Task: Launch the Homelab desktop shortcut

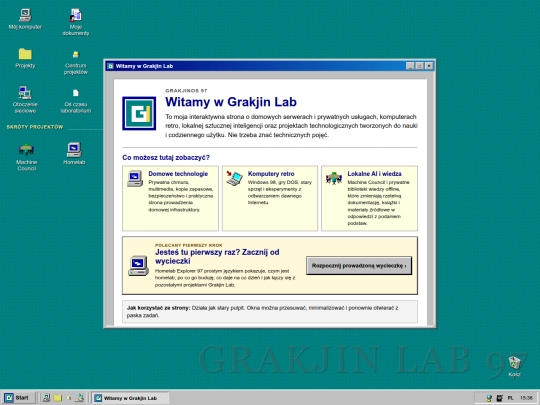Action: (x=74, y=154)
